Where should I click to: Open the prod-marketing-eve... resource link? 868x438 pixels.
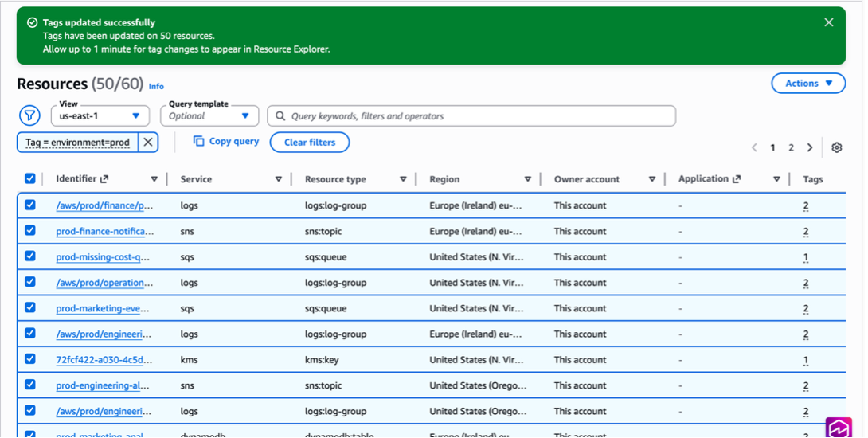[x=103, y=308]
